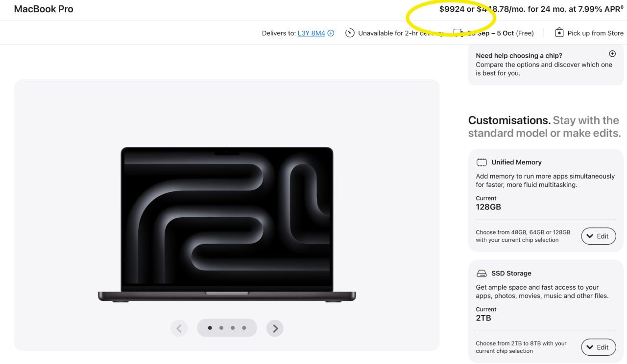Select the first gallery dot
The image size is (627, 364).
(x=210, y=328)
